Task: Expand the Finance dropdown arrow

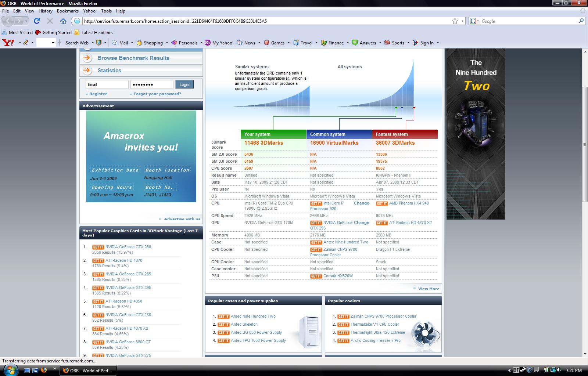Action: [348, 43]
